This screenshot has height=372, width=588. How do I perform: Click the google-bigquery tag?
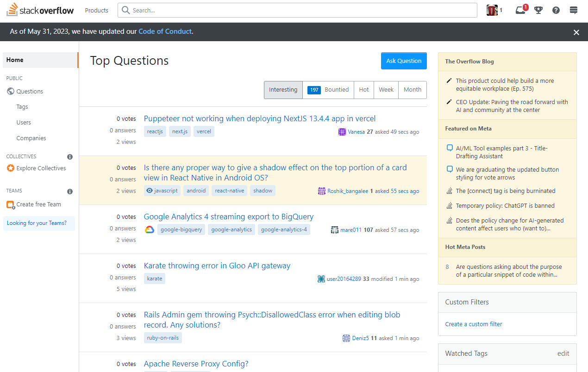181,229
